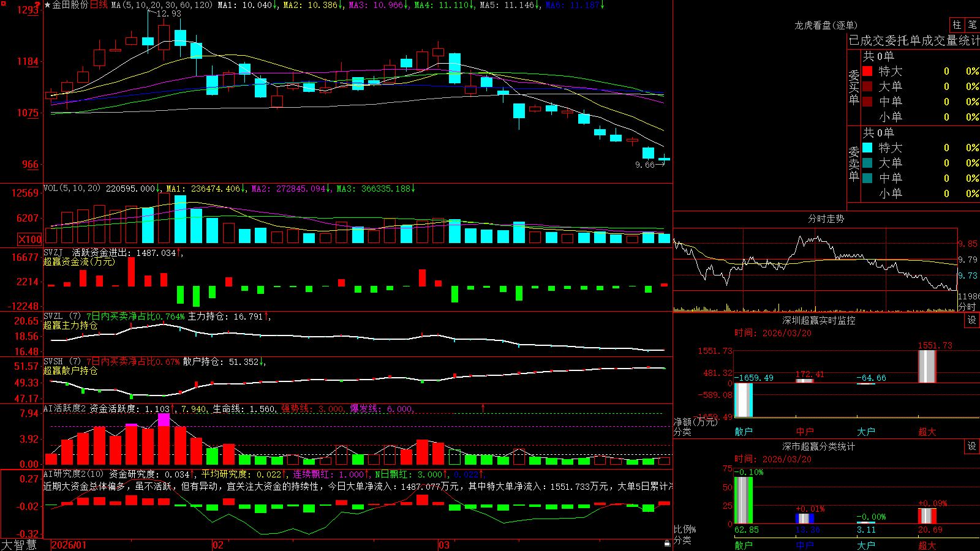The image size is (980, 551).
Task: Jump to 2026/01 on the time axis
Action: [x=69, y=545]
